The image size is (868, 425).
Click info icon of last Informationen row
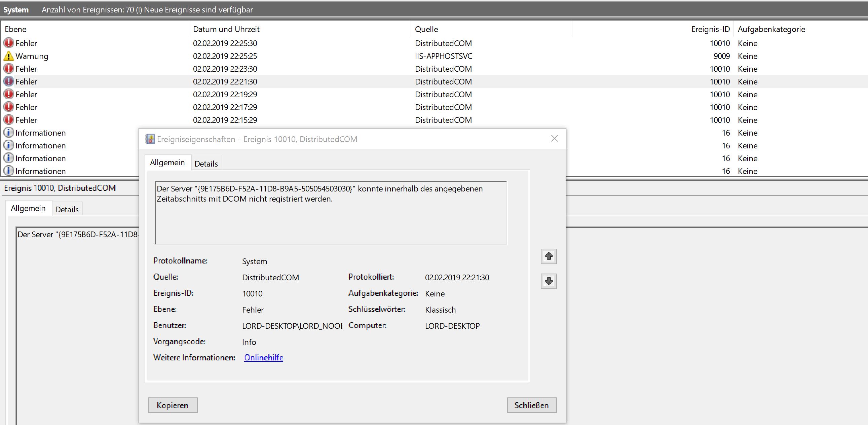click(x=9, y=171)
